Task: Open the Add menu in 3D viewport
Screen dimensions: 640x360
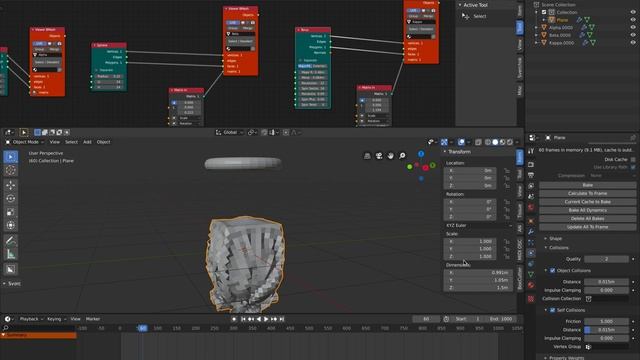Action: 87,142
